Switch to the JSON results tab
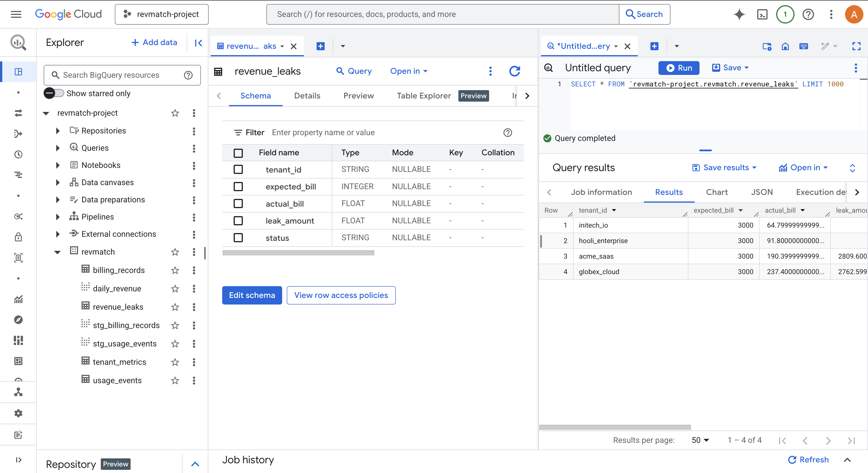 pyautogui.click(x=762, y=192)
